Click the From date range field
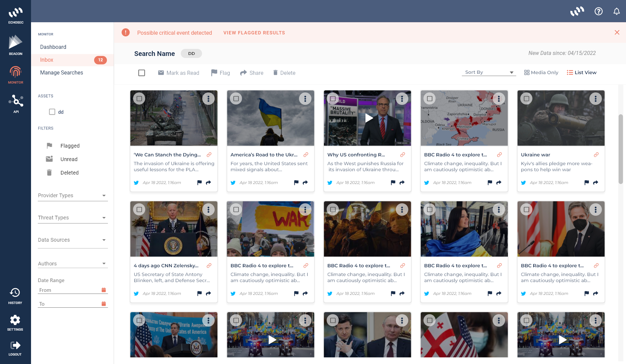The image size is (626, 364). point(69,290)
